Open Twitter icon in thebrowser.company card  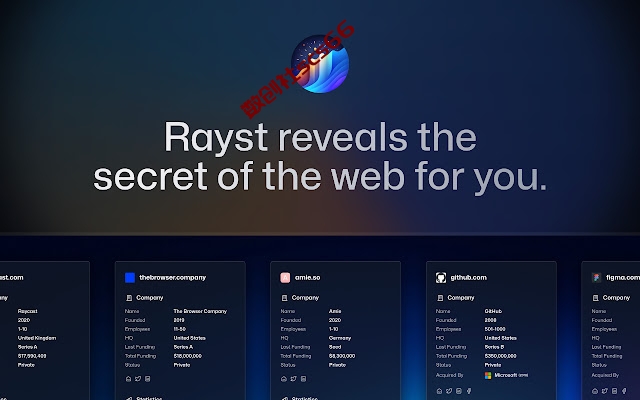tap(138, 379)
